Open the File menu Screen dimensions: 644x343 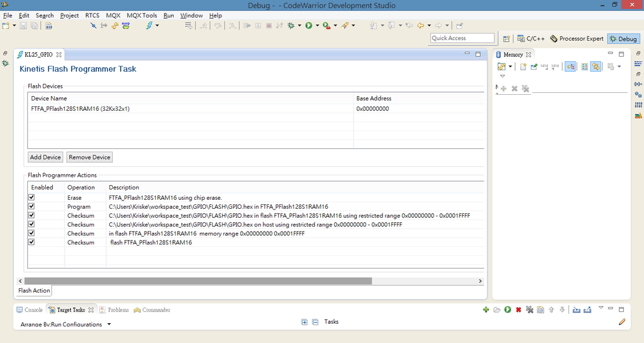8,15
